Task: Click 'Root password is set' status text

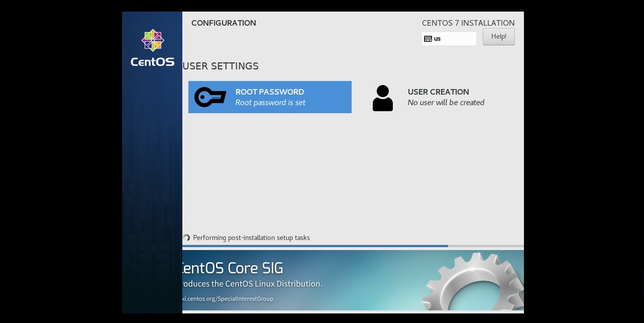Action: pyautogui.click(x=270, y=103)
